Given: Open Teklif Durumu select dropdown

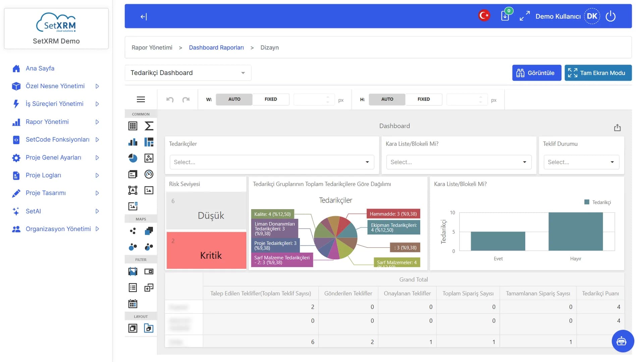Looking at the screenshot, I should tap(581, 162).
